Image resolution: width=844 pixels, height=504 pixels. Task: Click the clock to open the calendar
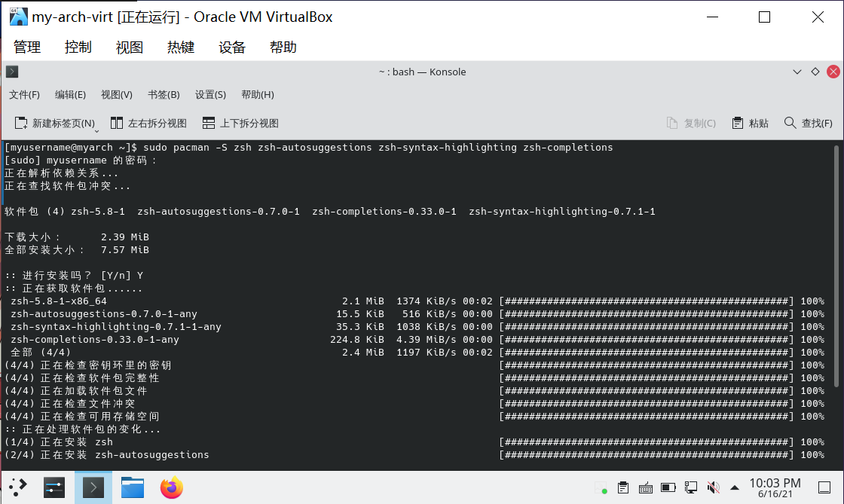[776, 487]
